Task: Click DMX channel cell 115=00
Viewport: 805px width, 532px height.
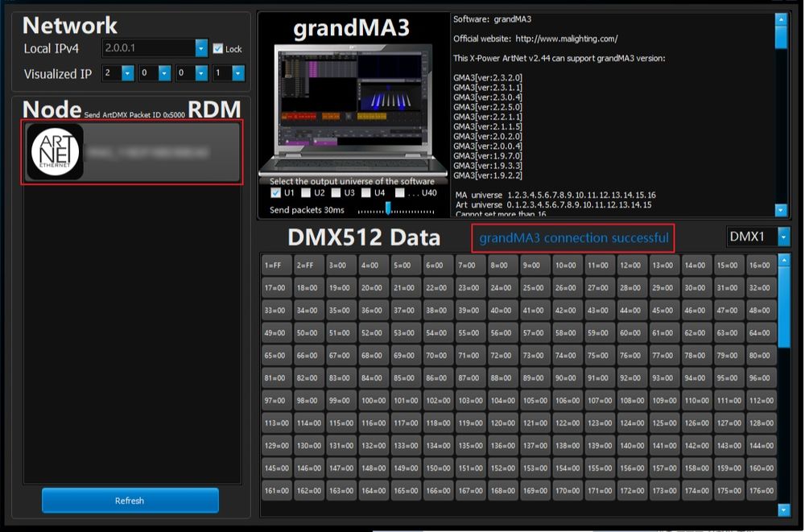Action: tap(341, 423)
